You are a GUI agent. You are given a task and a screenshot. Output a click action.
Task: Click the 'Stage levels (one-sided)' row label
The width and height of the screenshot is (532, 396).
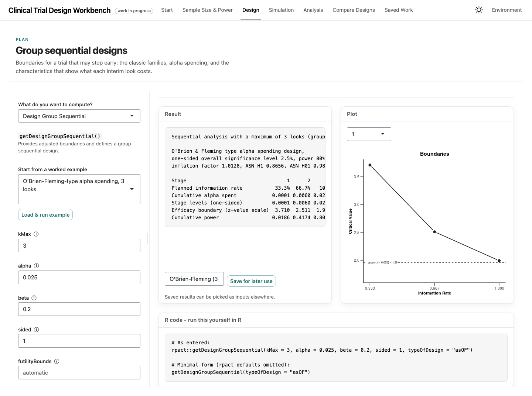coord(207,203)
